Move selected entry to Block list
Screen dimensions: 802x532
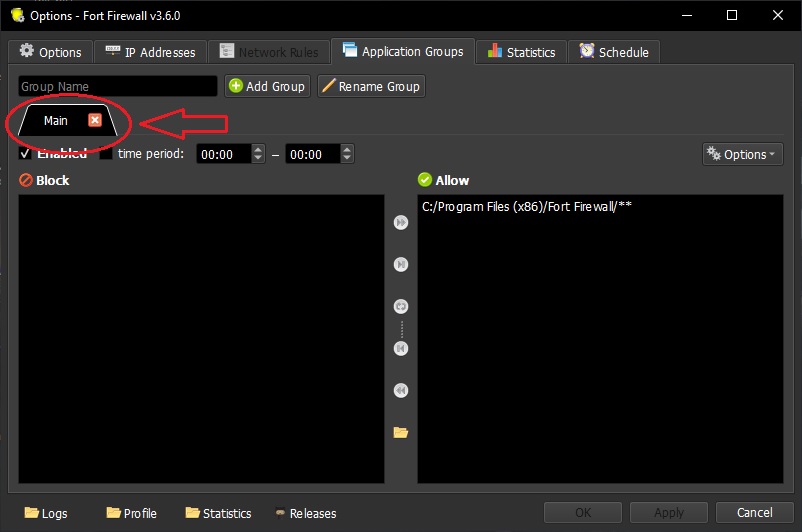coord(401,348)
